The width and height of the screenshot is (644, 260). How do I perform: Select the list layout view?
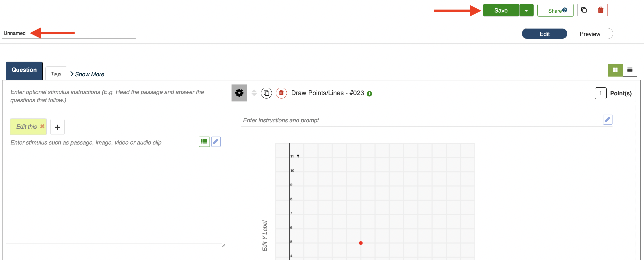pyautogui.click(x=630, y=70)
